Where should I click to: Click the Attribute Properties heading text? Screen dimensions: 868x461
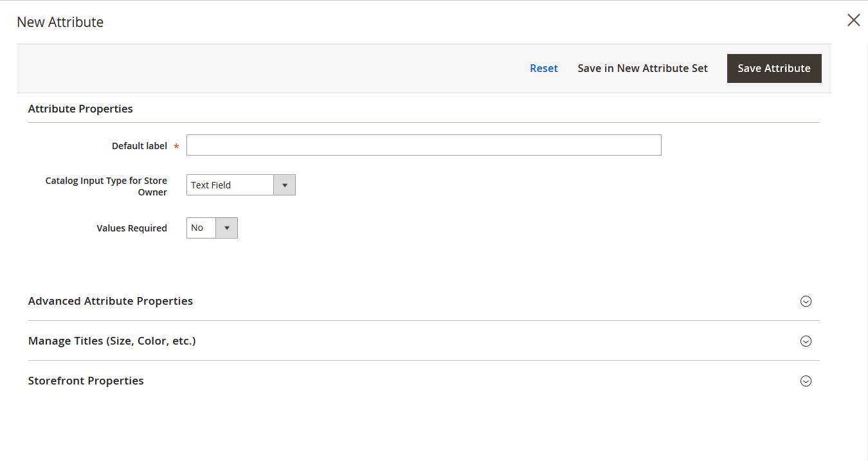point(80,109)
